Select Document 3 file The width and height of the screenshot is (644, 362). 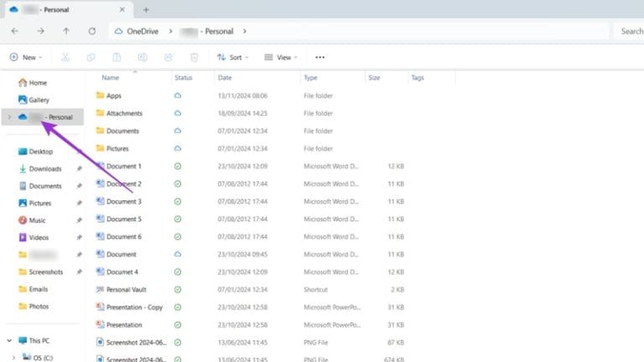123,201
